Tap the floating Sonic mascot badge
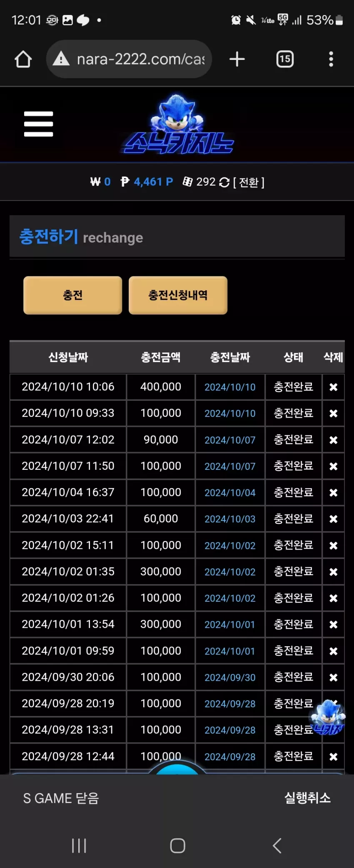The height and width of the screenshot is (868, 354). (x=328, y=717)
